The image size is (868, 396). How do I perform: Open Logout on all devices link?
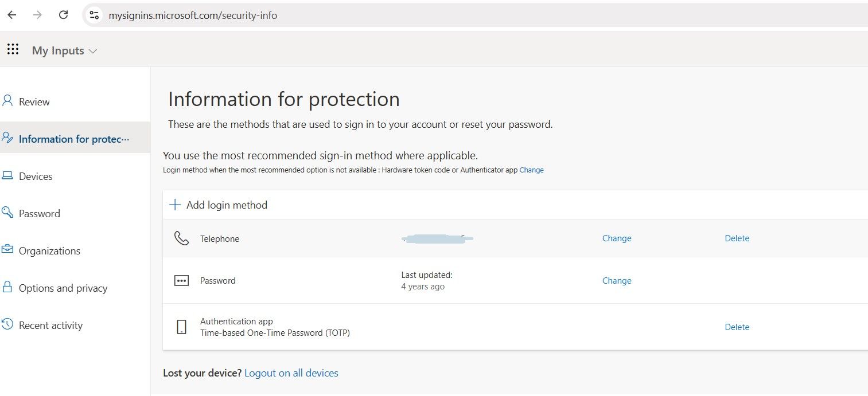click(291, 373)
